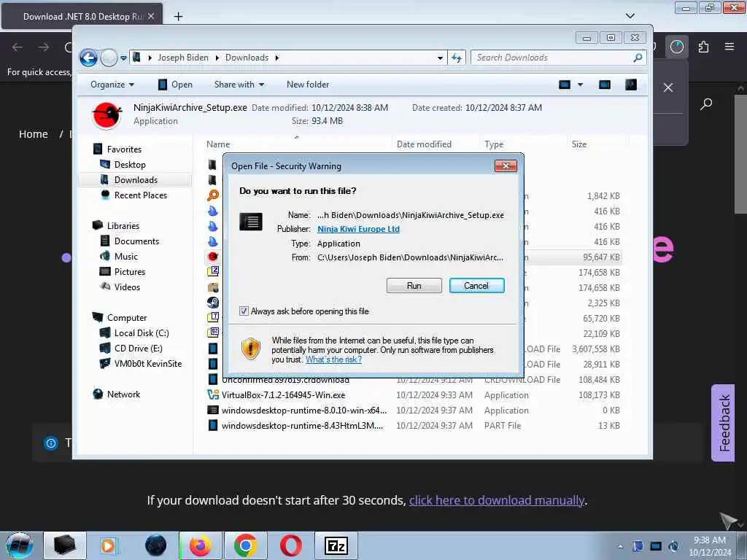Screen dimensions: 747x560
Task: Click the change view icon in Explorer toolbar
Action: (565, 85)
